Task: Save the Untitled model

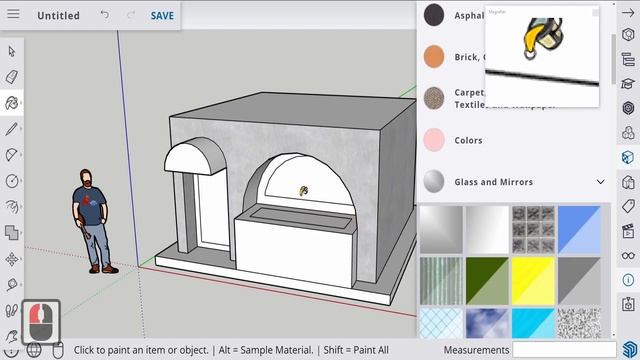Action: (162, 16)
